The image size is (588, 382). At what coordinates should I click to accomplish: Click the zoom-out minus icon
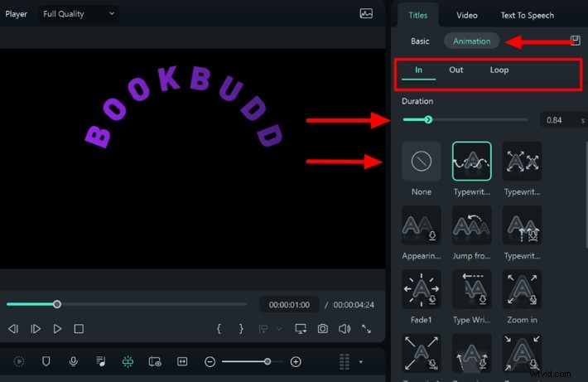point(210,361)
